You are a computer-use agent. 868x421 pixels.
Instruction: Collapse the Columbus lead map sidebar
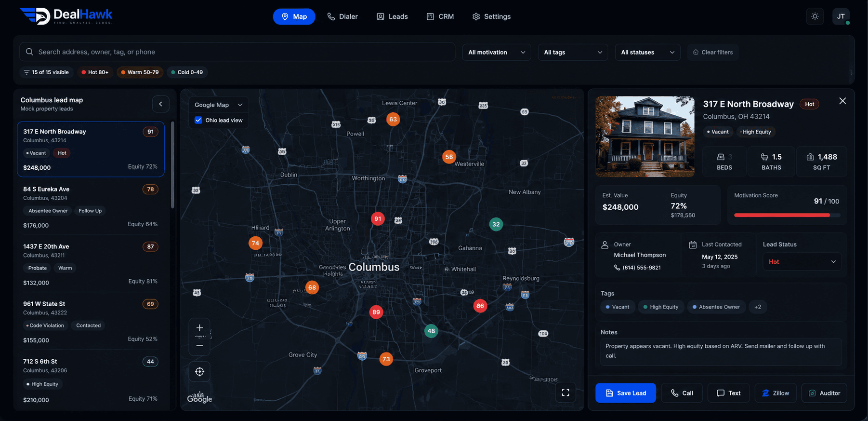[161, 104]
